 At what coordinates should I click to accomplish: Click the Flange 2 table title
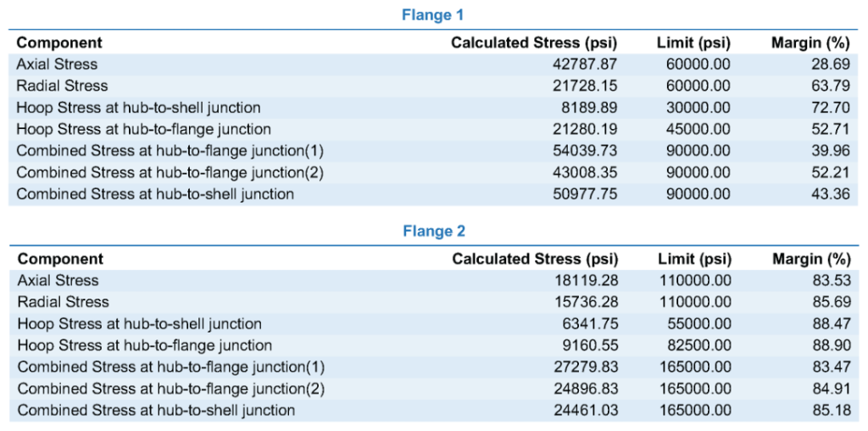coord(433,231)
